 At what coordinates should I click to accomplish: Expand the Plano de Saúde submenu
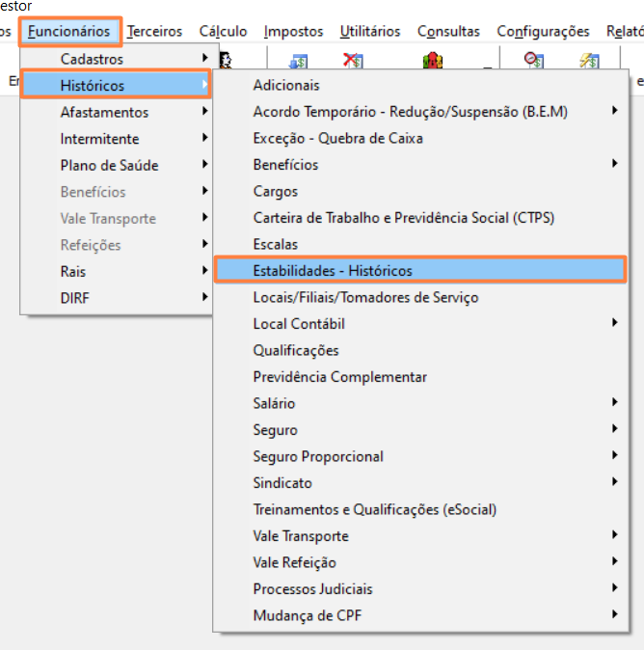pos(109,166)
